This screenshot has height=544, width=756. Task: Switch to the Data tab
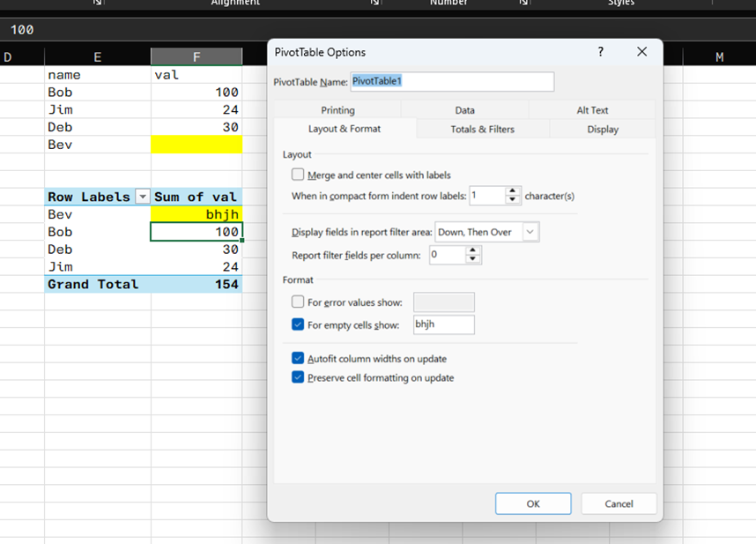[x=464, y=110]
